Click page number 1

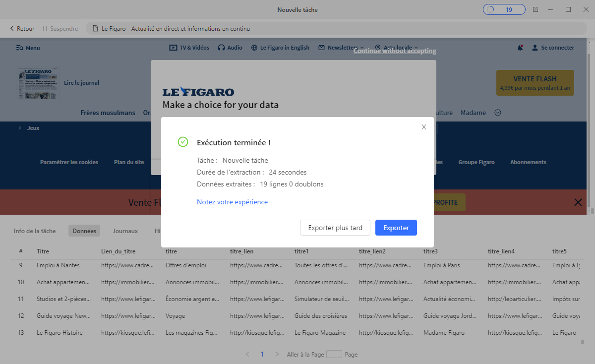click(x=262, y=354)
